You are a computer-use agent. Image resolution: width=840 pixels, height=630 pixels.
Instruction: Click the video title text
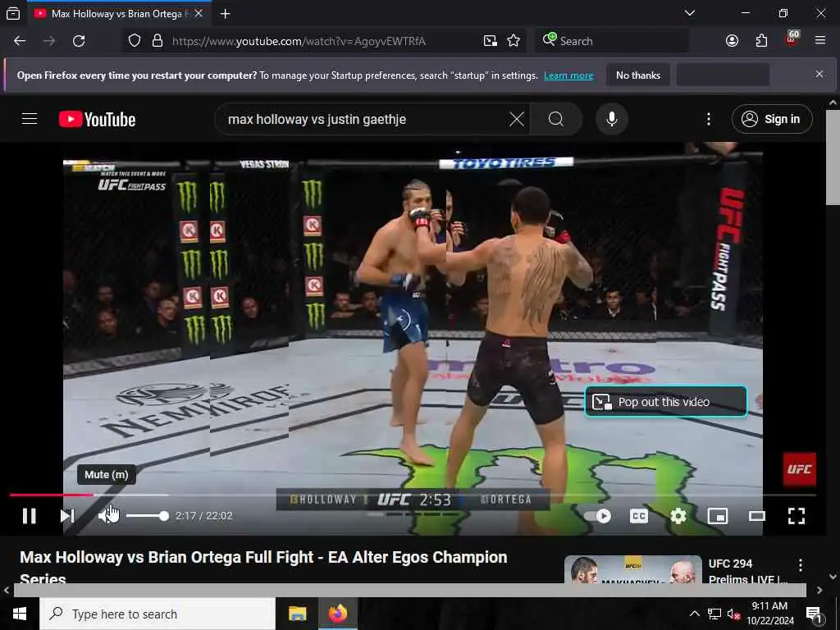coord(263,567)
